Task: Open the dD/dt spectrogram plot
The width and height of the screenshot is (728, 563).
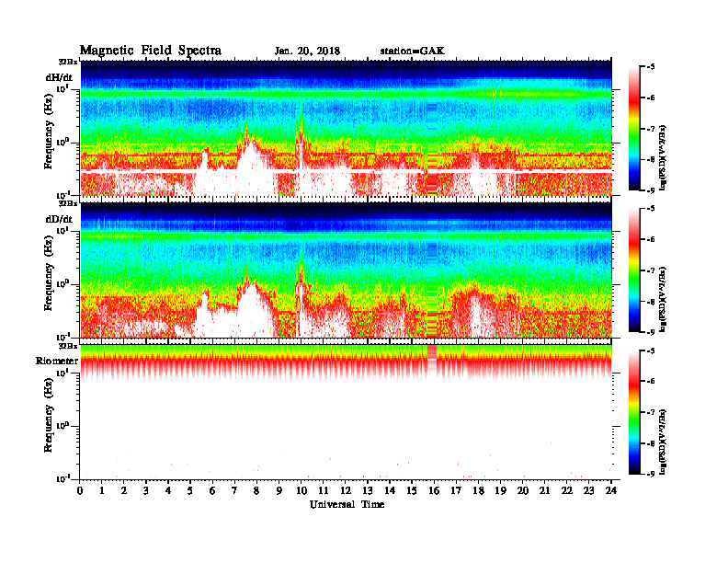Action: [x=347, y=270]
